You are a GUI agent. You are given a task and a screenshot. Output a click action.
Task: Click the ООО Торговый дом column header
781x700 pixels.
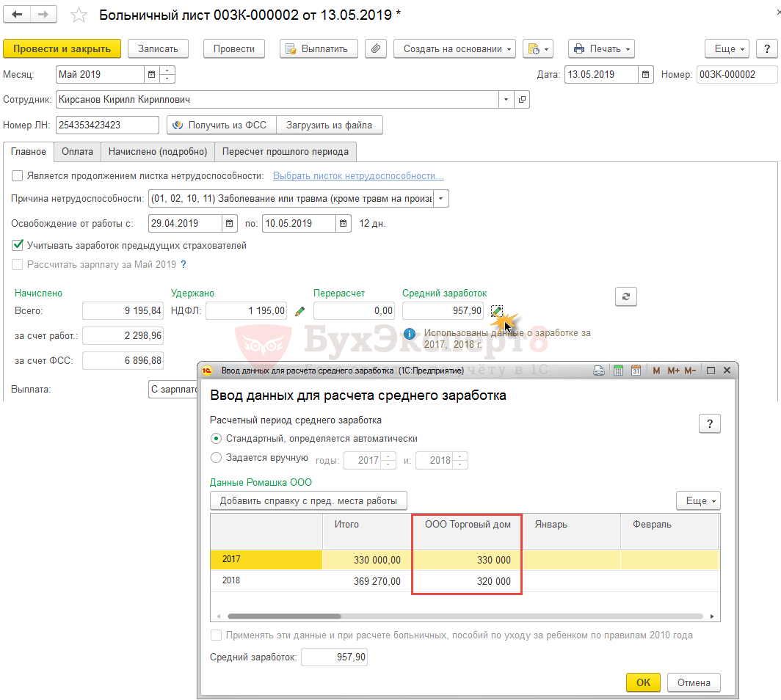point(467,531)
